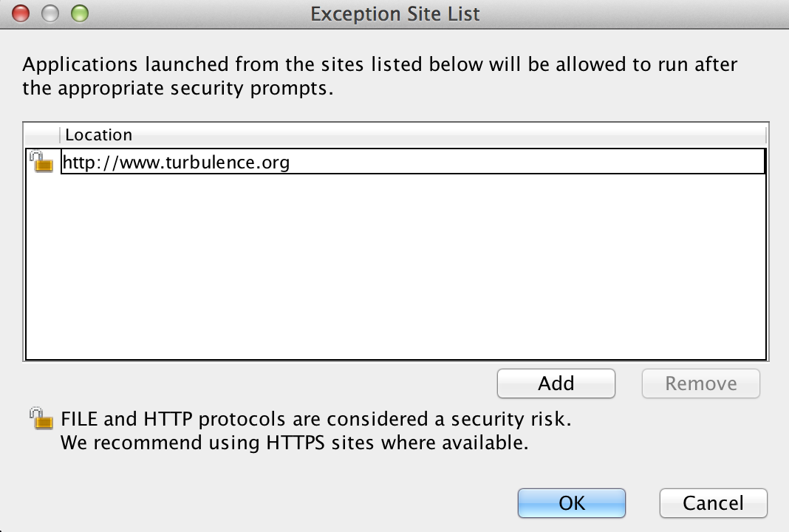Image resolution: width=789 pixels, height=532 pixels.
Task: Click the padlock icon beside the HTTP warning
Action: [41, 418]
